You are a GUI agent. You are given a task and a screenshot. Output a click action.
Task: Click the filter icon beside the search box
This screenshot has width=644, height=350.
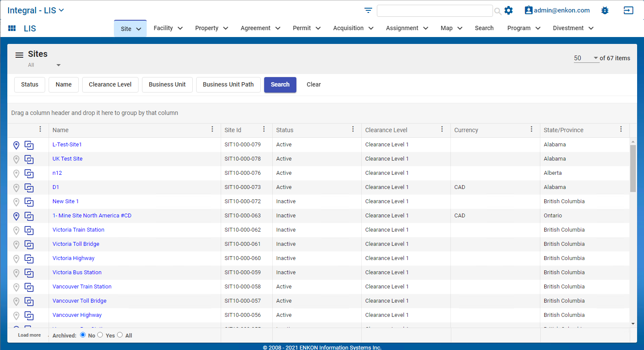[368, 10]
